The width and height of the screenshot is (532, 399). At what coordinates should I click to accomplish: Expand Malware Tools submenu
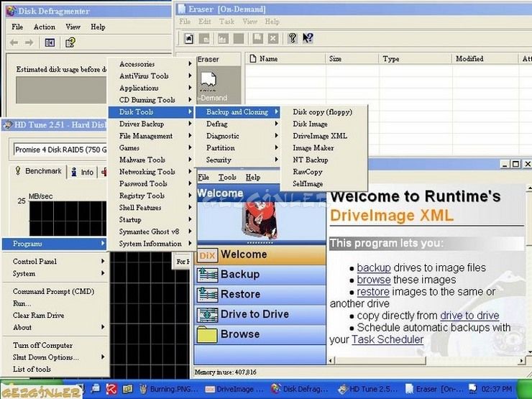pos(152,160)
